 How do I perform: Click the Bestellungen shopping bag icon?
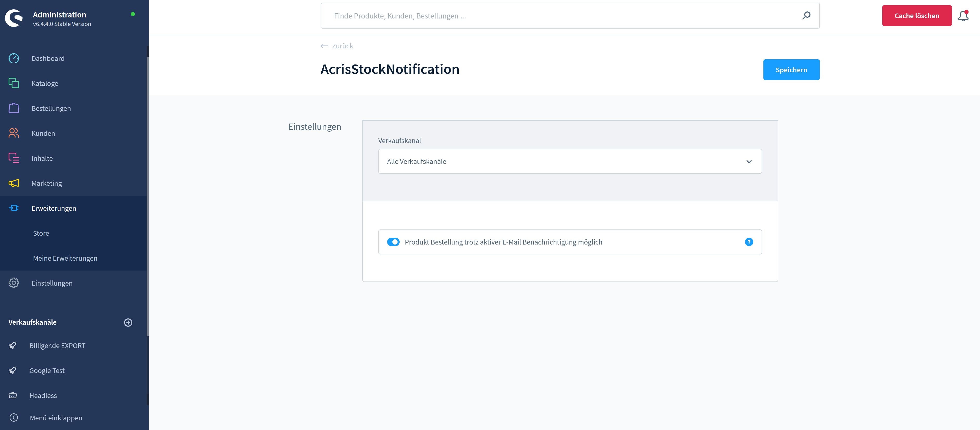[14, 108]
